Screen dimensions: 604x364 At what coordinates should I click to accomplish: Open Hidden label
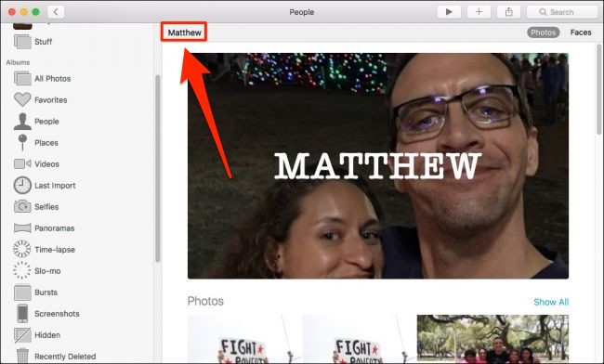point(47,335)
